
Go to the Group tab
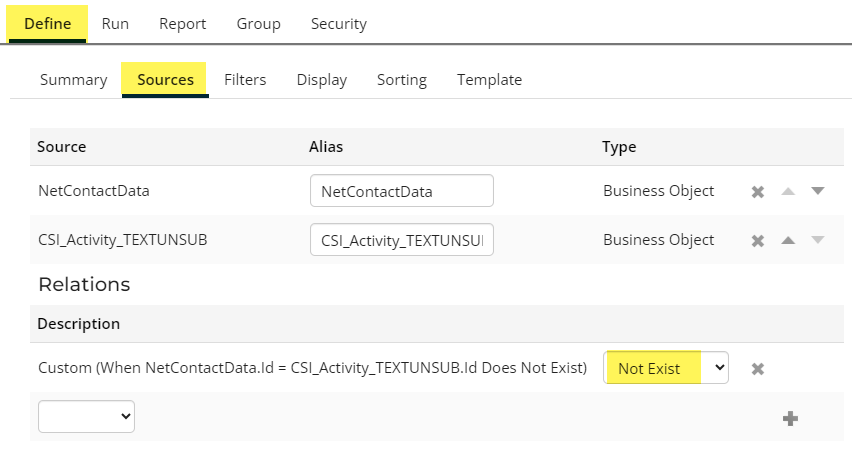point(258,23)
